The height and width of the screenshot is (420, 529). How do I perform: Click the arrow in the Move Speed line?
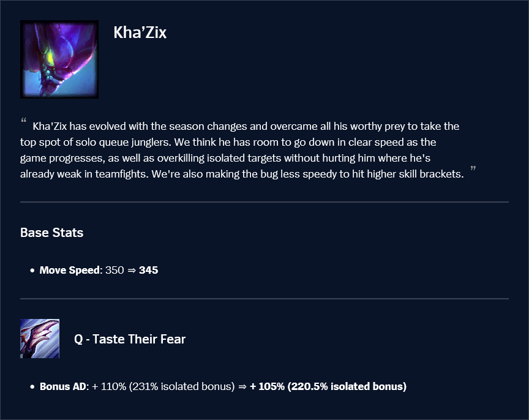pos(131,270)
